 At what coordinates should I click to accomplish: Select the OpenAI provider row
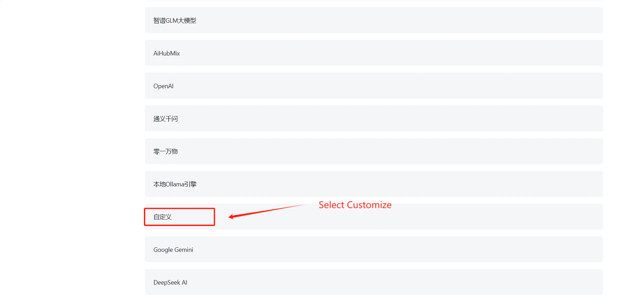(x=374, y=86)
